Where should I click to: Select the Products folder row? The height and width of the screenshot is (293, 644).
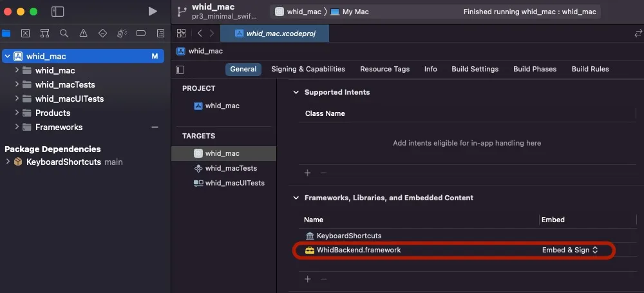pos(83,113)
